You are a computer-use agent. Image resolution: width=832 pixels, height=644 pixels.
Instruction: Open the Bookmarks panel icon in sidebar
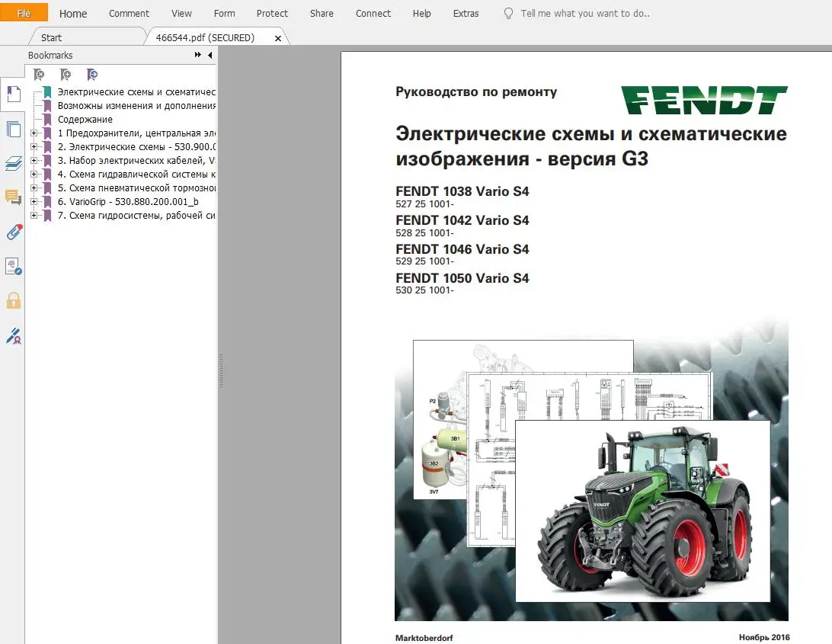pos(13,94)
